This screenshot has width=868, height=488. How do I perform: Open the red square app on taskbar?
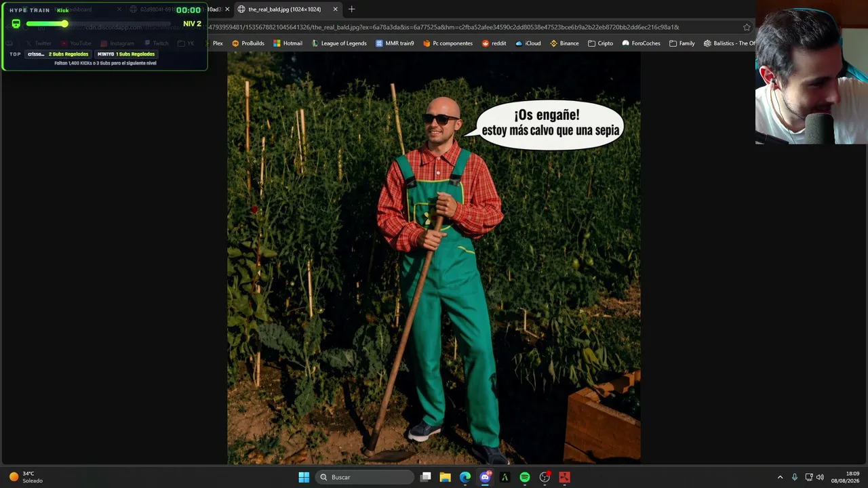pyautogui.click(x=564, y=477)
